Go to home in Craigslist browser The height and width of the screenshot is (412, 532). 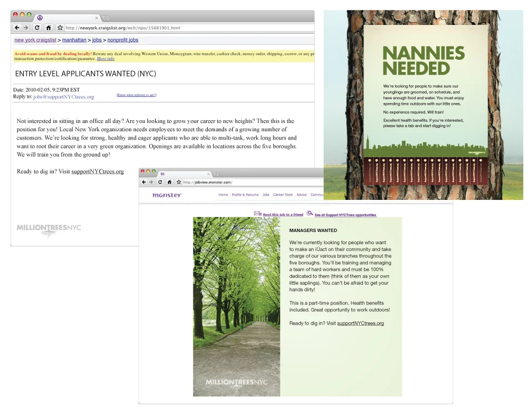point(49,28)
